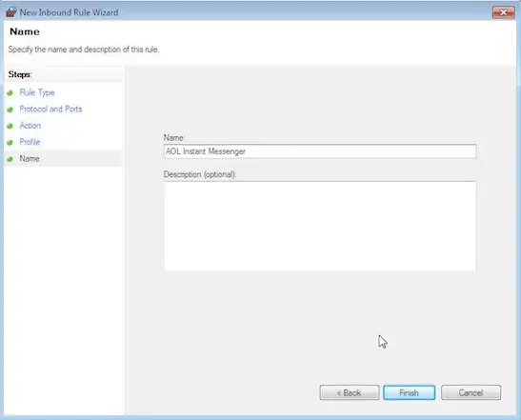Close the New Inbound Rule Wizard window
Screen dimensions: 521x420
(x=504, y=12)
